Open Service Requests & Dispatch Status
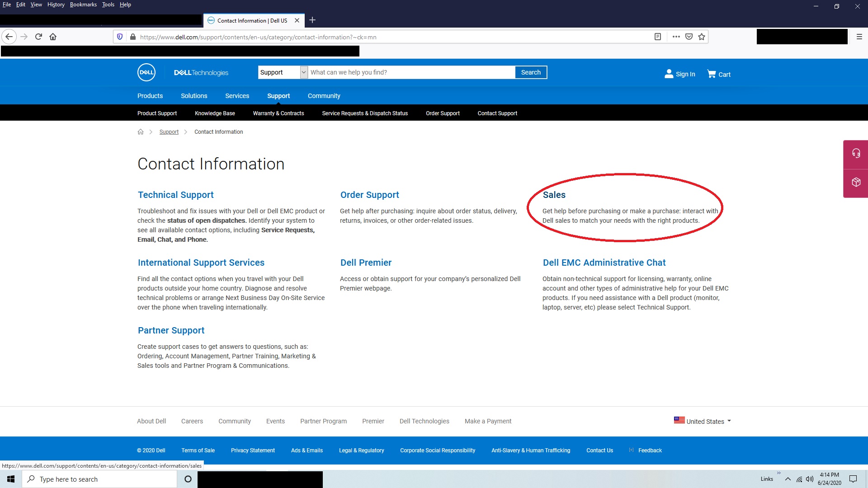The image size is (868, 488). click(x=365, y=113)
